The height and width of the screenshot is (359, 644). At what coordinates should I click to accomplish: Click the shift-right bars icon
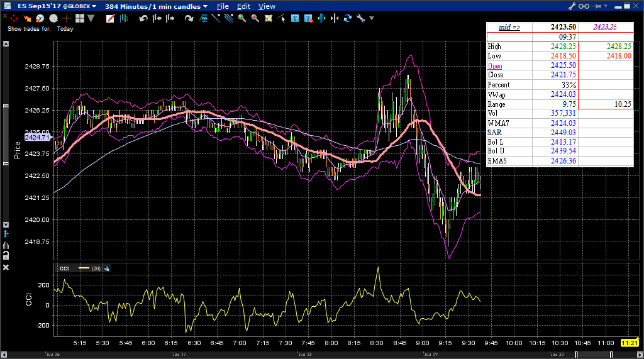tap(170, 18)
